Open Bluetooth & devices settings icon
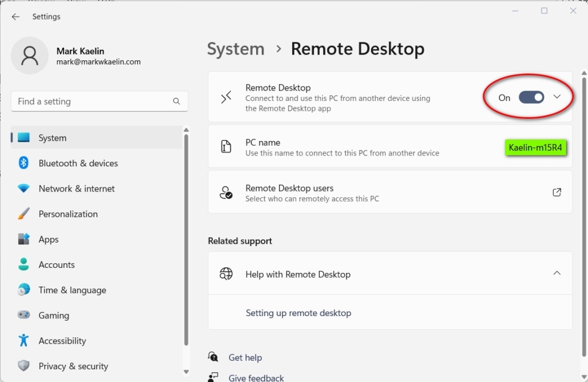 (22, 163)
